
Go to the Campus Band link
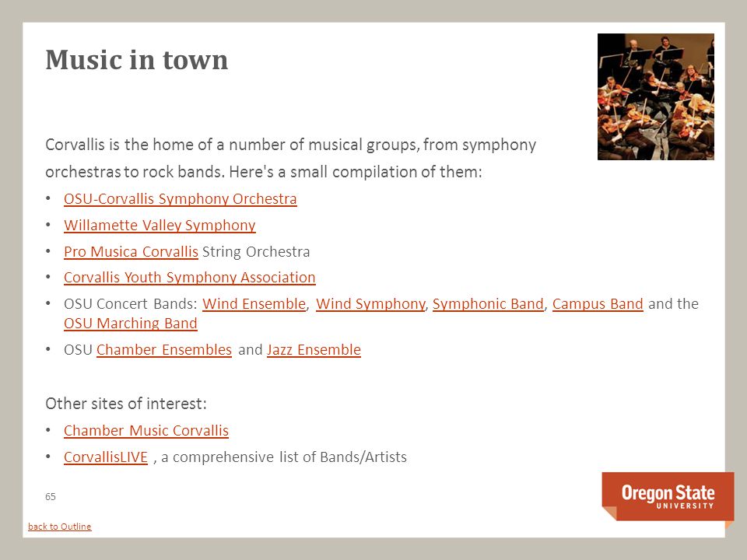(598, 304)
